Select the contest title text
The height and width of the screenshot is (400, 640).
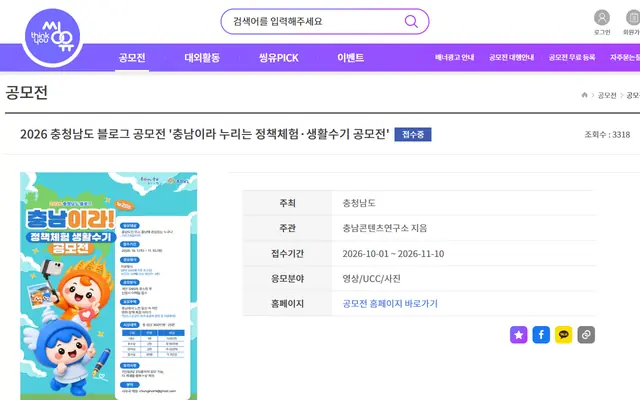tap(204, 134)
